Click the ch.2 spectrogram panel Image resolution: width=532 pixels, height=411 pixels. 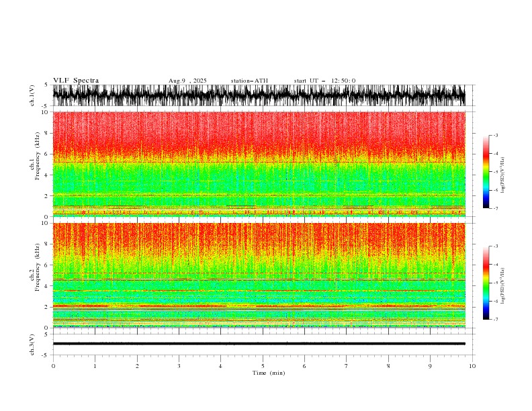point(259,275)
